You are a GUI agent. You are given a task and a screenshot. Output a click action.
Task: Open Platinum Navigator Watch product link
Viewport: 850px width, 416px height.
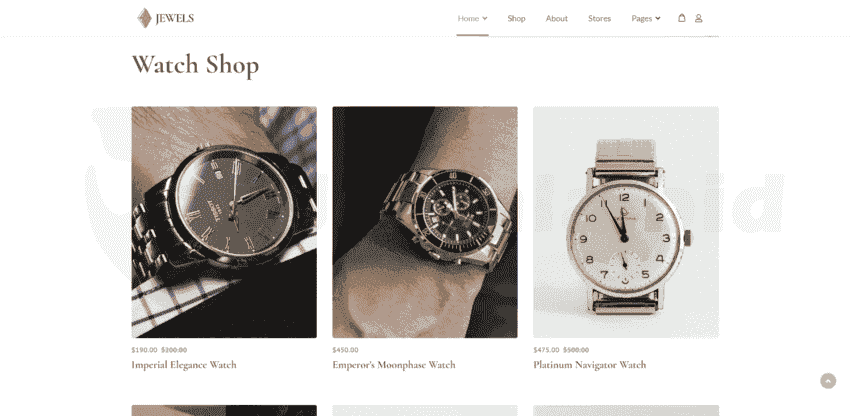tap(589, 365)
